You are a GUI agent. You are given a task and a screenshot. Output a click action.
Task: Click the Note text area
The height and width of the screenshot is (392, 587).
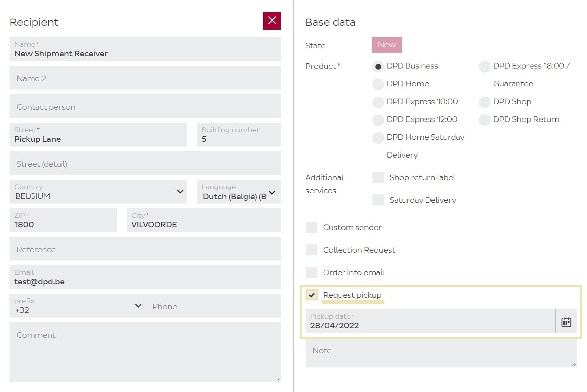click(x=441, y=353)
